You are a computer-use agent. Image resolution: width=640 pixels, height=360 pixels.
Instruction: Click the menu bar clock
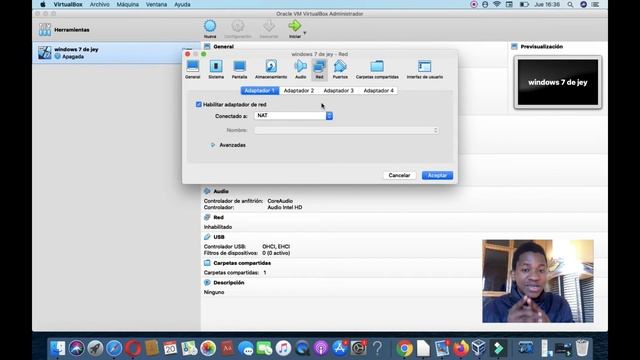(x=547, y=4)
